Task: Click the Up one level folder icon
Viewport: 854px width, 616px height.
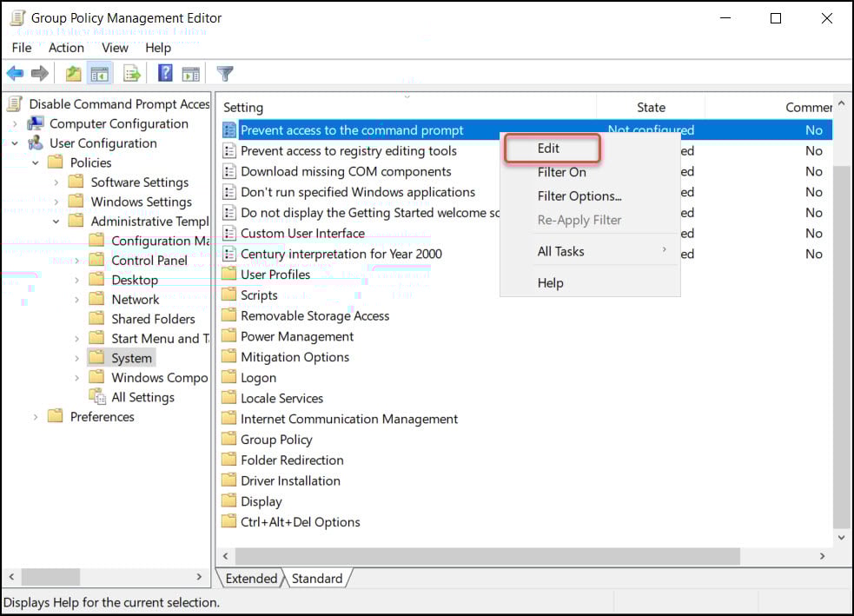Action: click(x=74, y=73)
